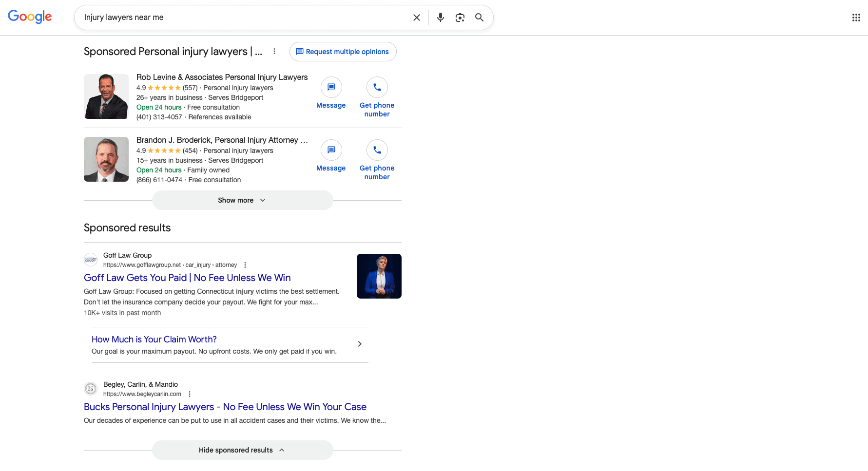Focus the search field containing Injury lawyers near me
The image size is (868, 471).
[x=244, y=18]
